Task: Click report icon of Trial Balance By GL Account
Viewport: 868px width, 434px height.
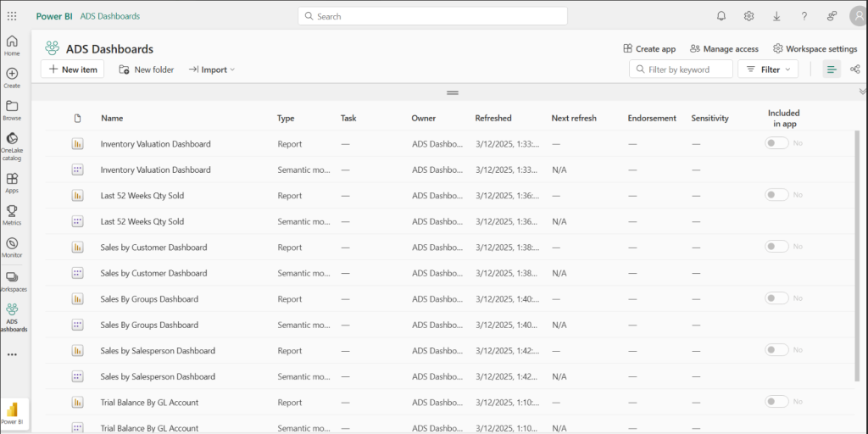Action: [77, 403]
